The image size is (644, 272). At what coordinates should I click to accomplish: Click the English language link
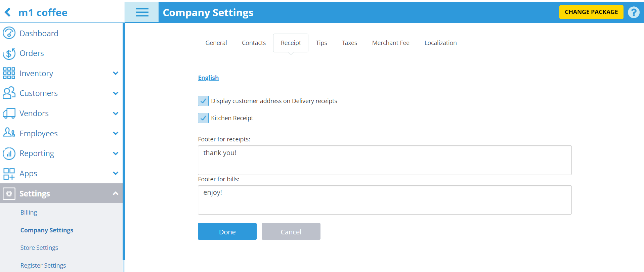208,78
